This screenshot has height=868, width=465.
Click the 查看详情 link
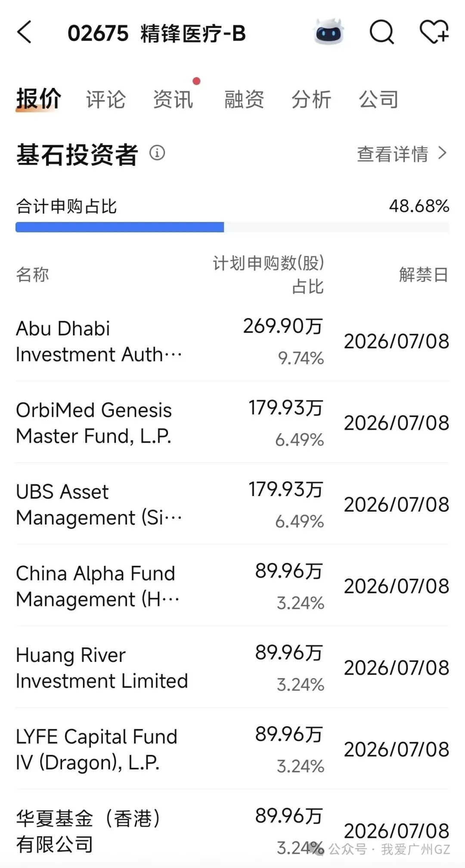(x=392, y=154)
